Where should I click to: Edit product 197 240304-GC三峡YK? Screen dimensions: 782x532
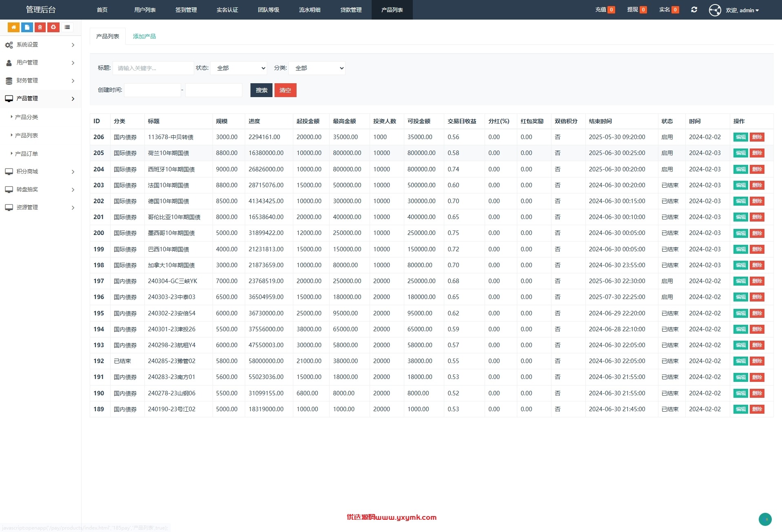tap(740, 281)
